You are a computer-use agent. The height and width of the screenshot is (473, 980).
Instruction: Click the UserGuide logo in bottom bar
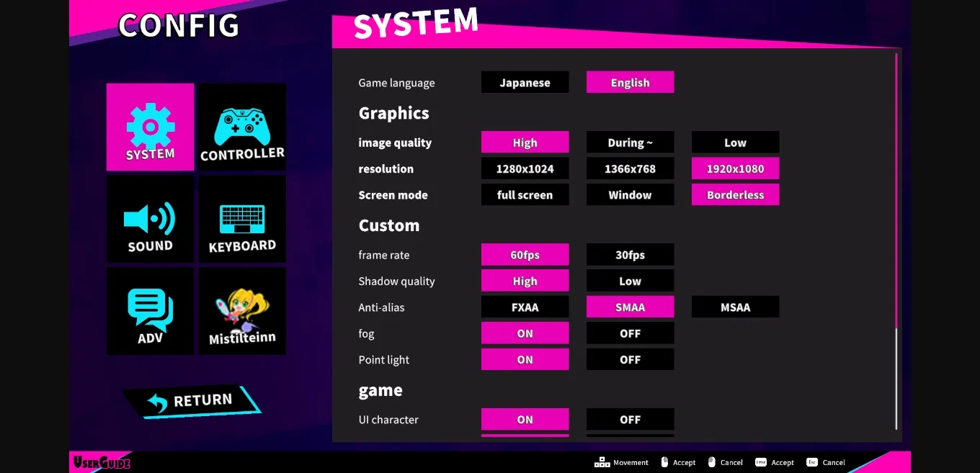[x=102, y=462]
